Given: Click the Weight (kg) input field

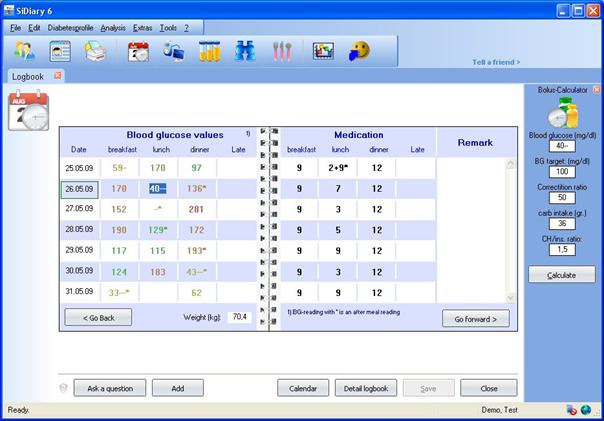Looking at the screenshot, I should click(239, 317).
